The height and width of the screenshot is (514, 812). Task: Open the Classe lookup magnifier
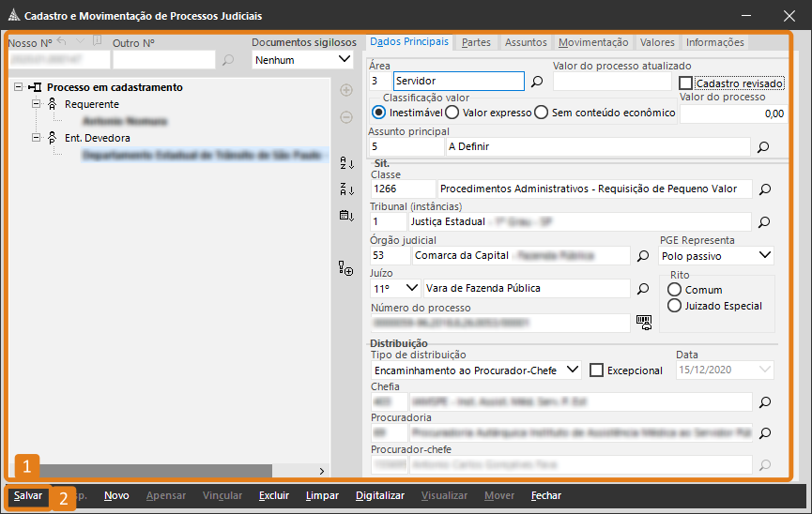tap(763, 189)
